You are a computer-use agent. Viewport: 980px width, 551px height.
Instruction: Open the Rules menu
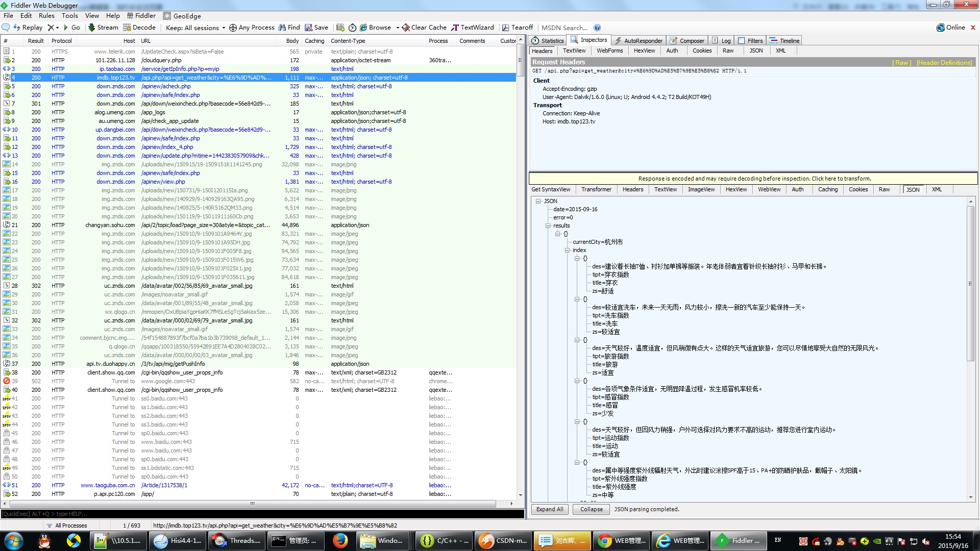point(46,16)
